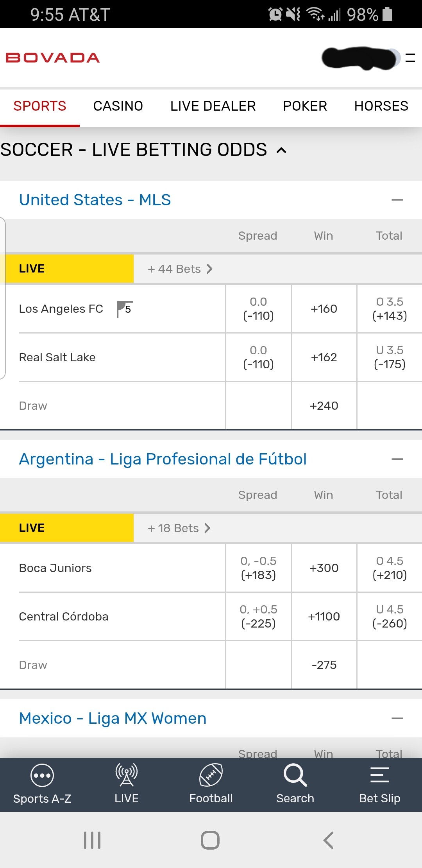The width and height of the screenshot is (422, 868).
Task: Switch to the CASINO tab
Action: pyautogui.click(x=118, y=106)
